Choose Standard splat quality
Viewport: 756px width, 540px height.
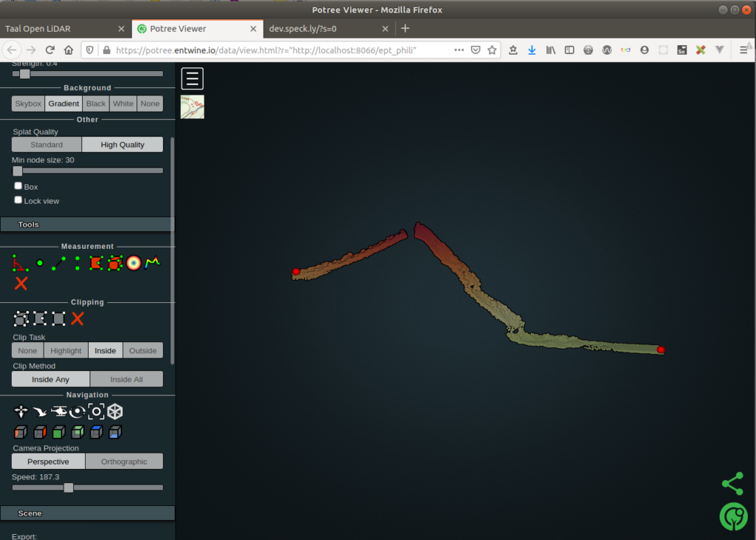[x=47, y=145]
